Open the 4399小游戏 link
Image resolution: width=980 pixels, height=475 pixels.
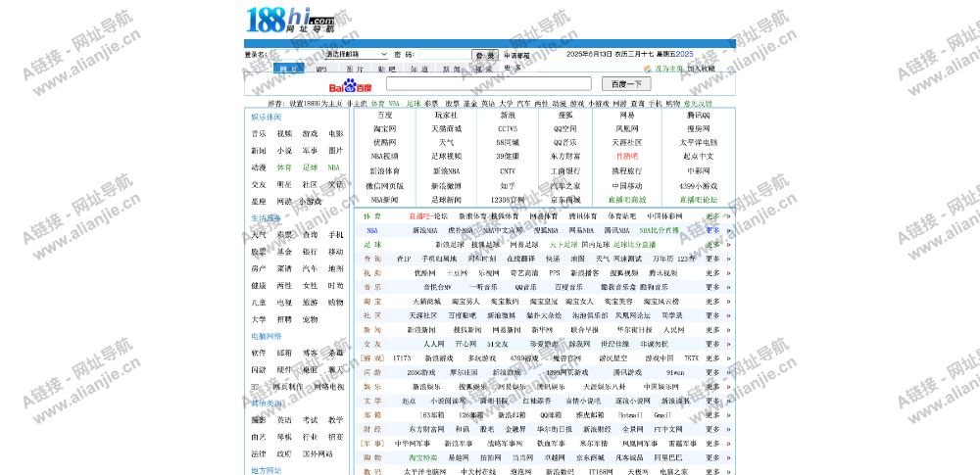(x=698, y=186)
